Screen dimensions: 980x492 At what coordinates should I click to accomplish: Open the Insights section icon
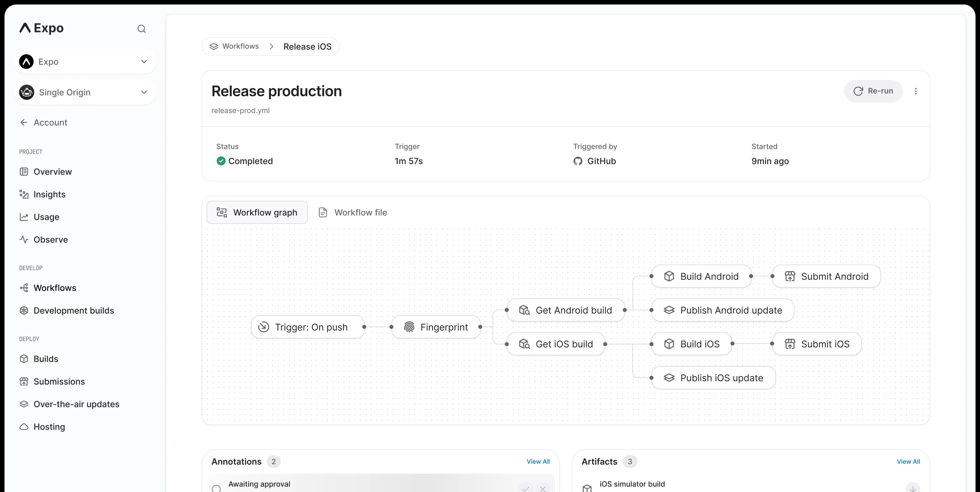click(24, 195)
